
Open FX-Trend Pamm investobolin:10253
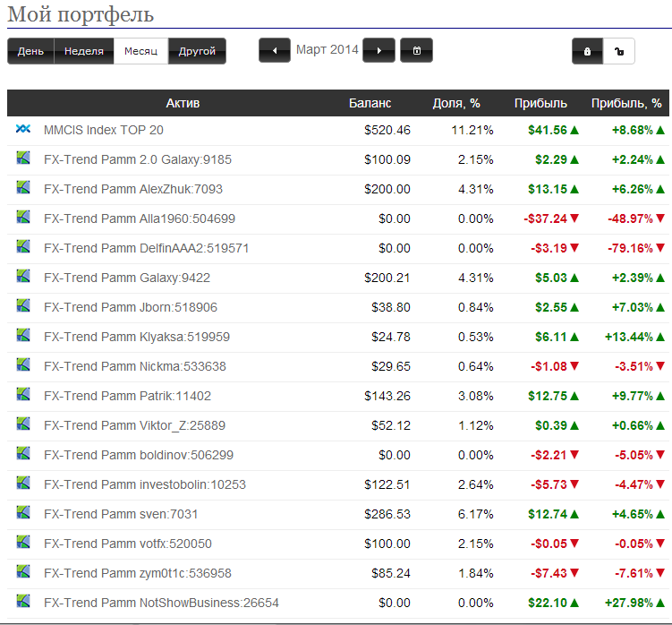[145, 485]
